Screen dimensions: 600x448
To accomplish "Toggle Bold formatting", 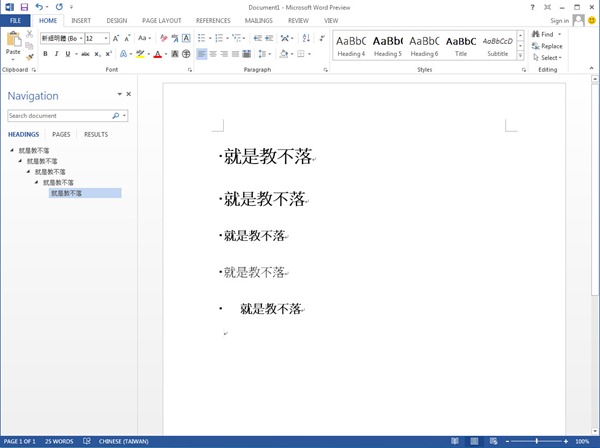I will click(x=44, y=54).
